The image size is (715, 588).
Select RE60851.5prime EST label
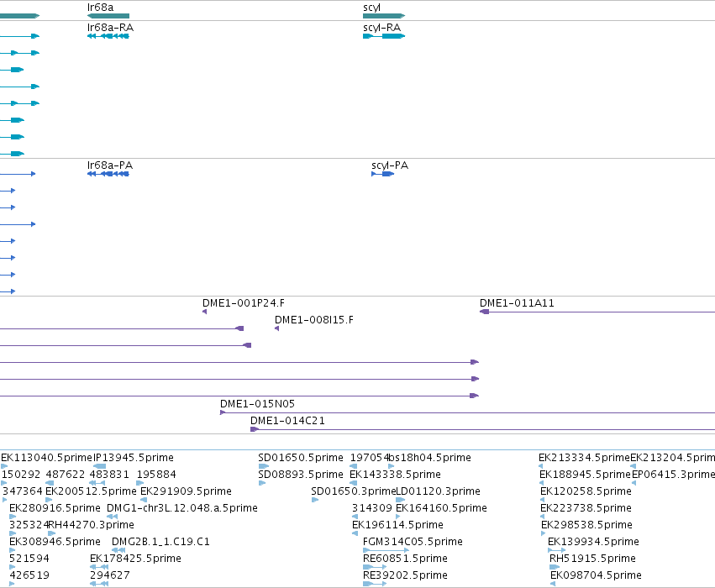click(x=405, y=559)
